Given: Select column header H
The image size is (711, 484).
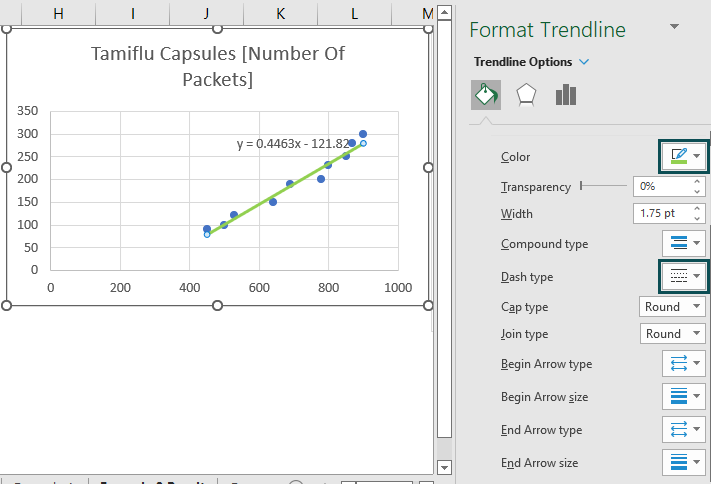Looking at the screenshot, I should tap(58, 13).
